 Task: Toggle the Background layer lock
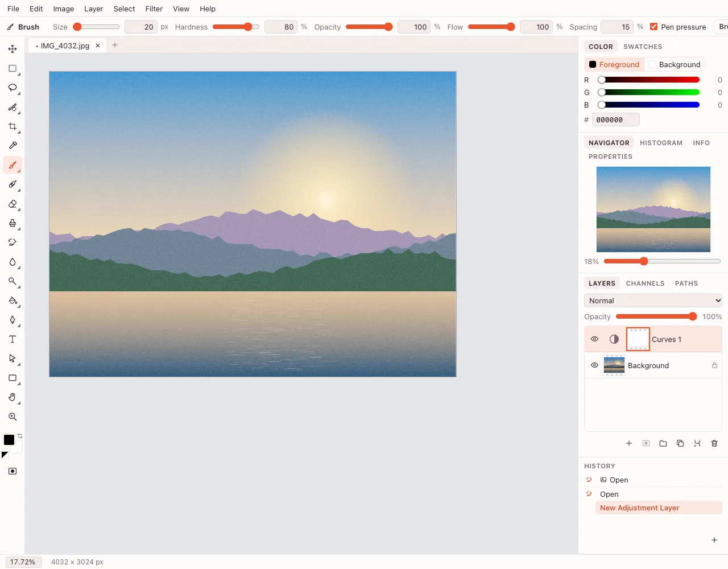click(714, 365)
